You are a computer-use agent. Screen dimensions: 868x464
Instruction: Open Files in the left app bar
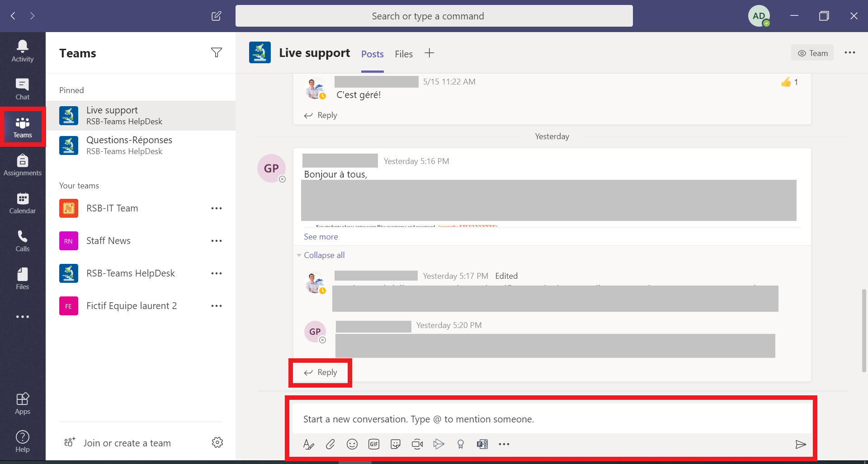coord(23,279)
